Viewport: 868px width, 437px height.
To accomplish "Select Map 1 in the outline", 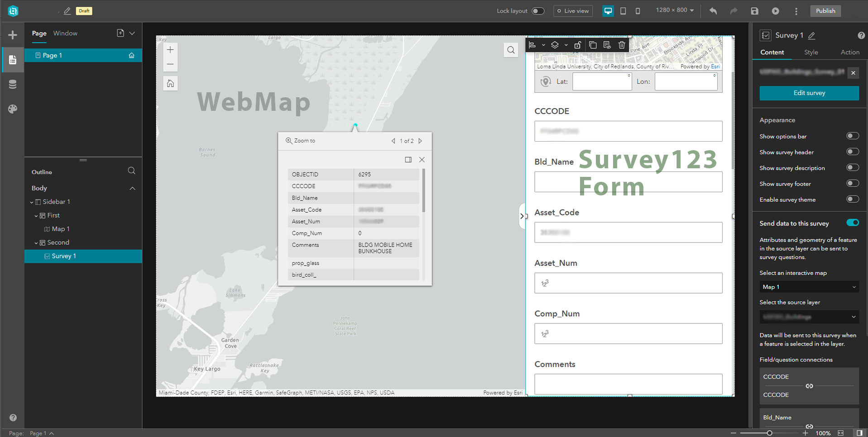I will [61, 229].
